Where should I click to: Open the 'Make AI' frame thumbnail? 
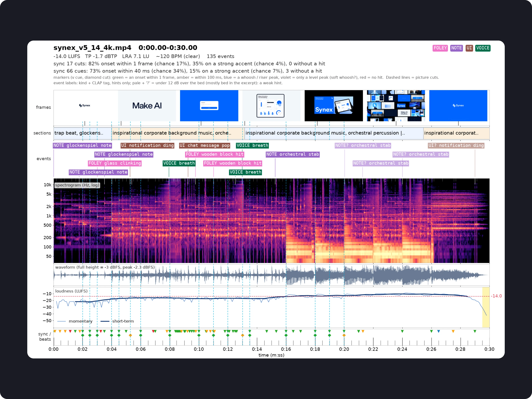pyautogui.click(x=147, y=106)
